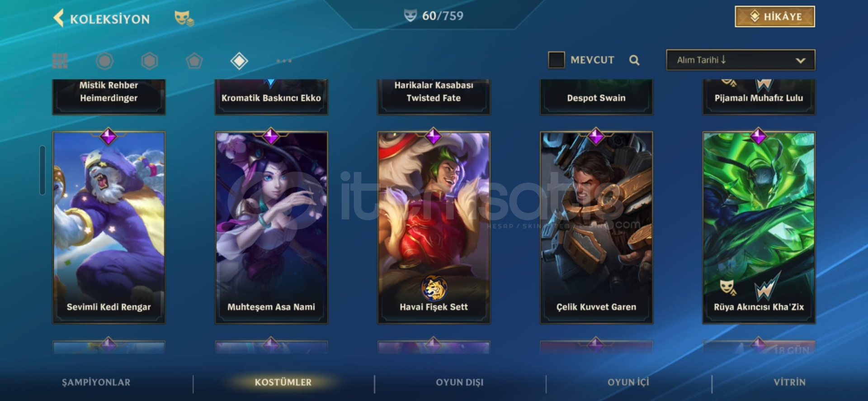Select the all-rarities grid filter icon
This screenshot has width=868, height=401.
pos(60,61)
